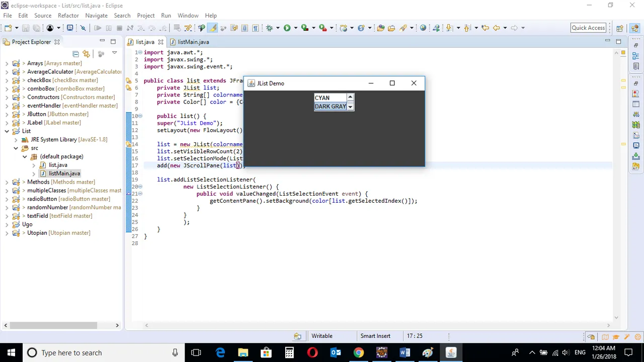644x362 pixels.
Task: Expand the JRE System Library node
Action: point(16,140)
